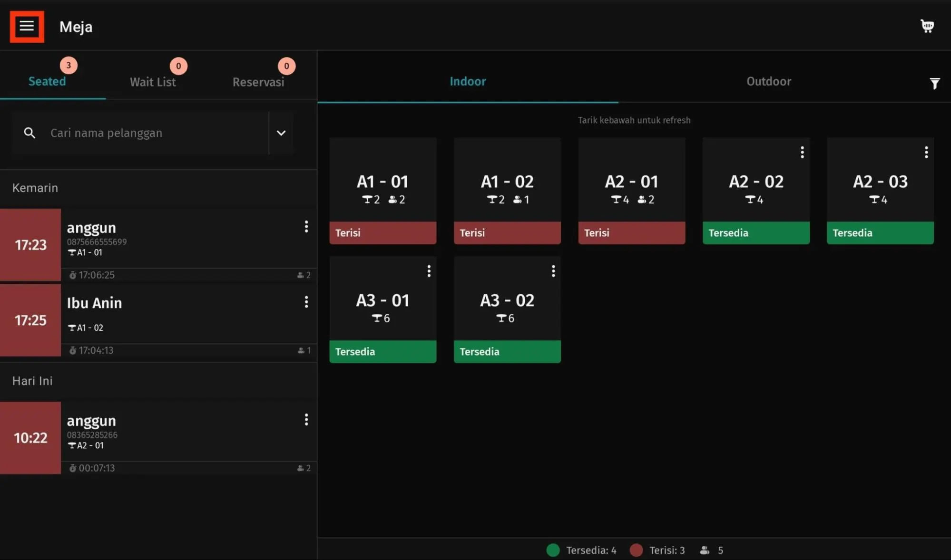Open three-dot menu on table A3 - 02

pos(553,271)
